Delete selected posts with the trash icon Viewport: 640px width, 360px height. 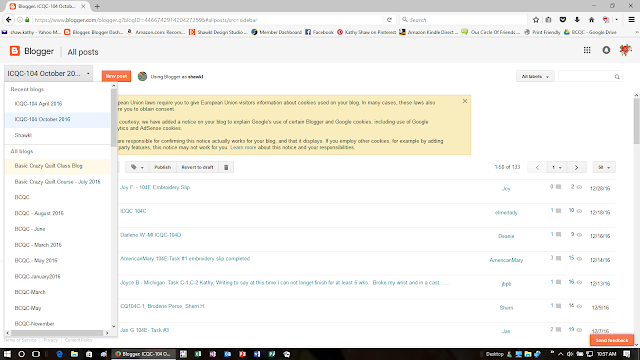click(x=226, y=167)
